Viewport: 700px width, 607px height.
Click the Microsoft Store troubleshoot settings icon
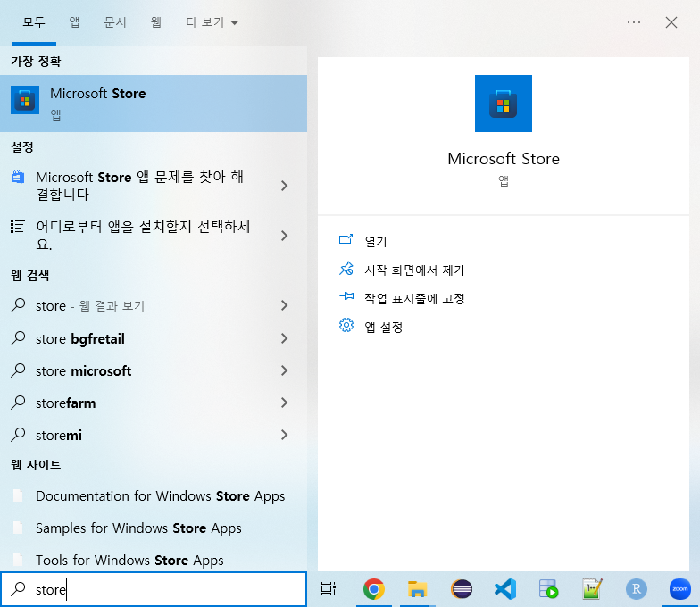pyautogui.click(x=18, y=177)
